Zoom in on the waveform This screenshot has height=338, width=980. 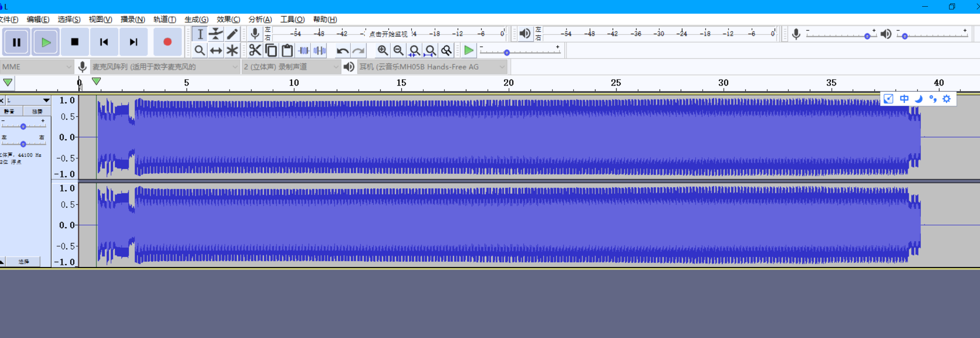pos(383,50)
